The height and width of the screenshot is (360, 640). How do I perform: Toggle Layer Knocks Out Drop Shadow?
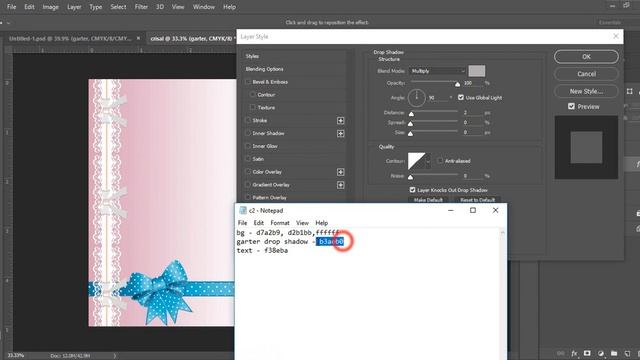pyautogui.click(x=412, y=190)
